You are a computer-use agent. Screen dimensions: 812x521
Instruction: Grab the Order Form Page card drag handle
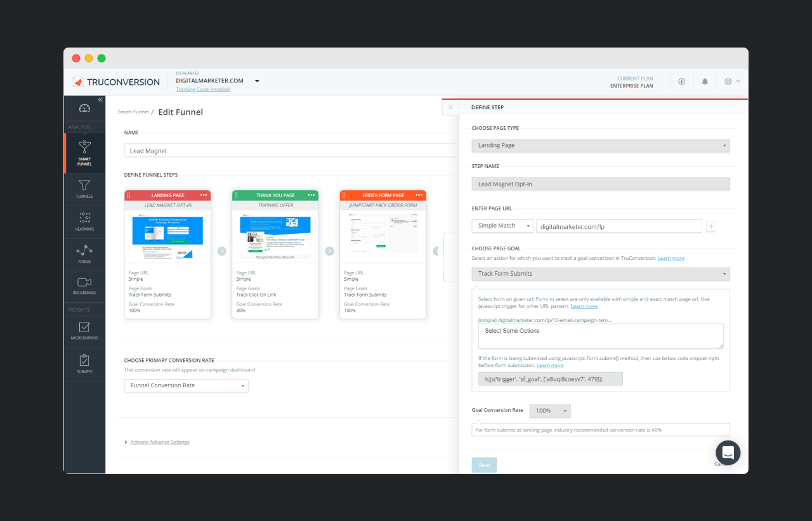pos(343,195)
